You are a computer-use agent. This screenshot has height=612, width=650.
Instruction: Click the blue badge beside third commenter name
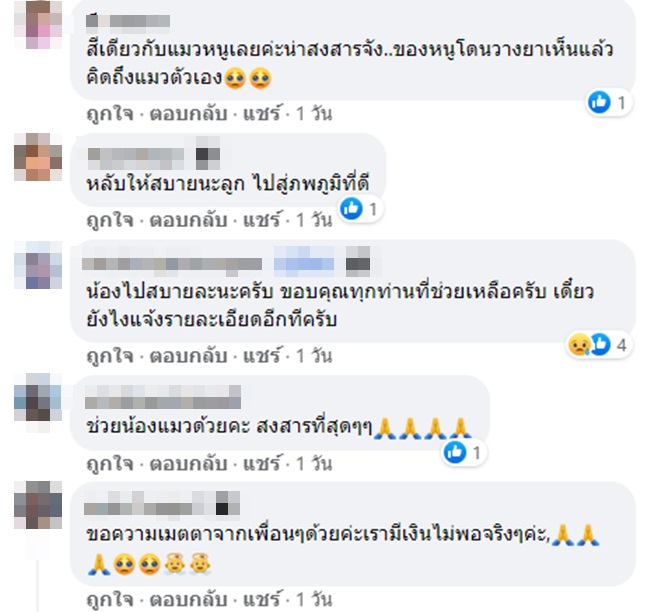(304, 263)
